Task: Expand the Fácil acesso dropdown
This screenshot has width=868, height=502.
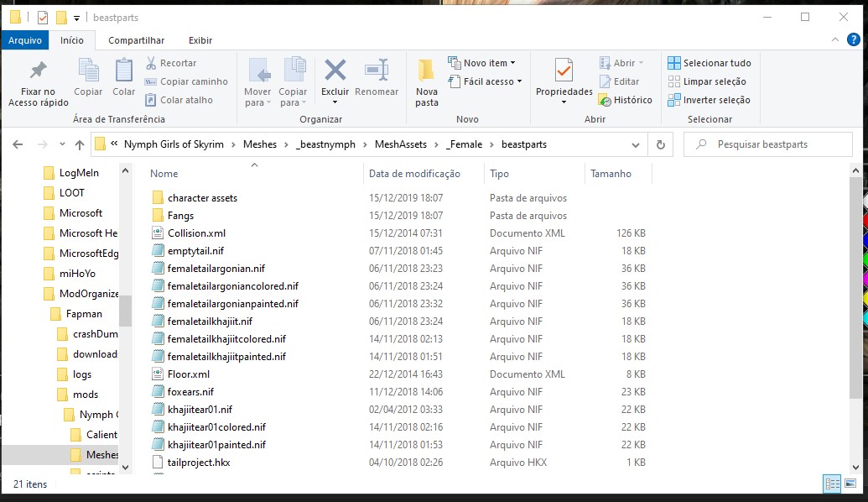Action: tap(485, 81)
